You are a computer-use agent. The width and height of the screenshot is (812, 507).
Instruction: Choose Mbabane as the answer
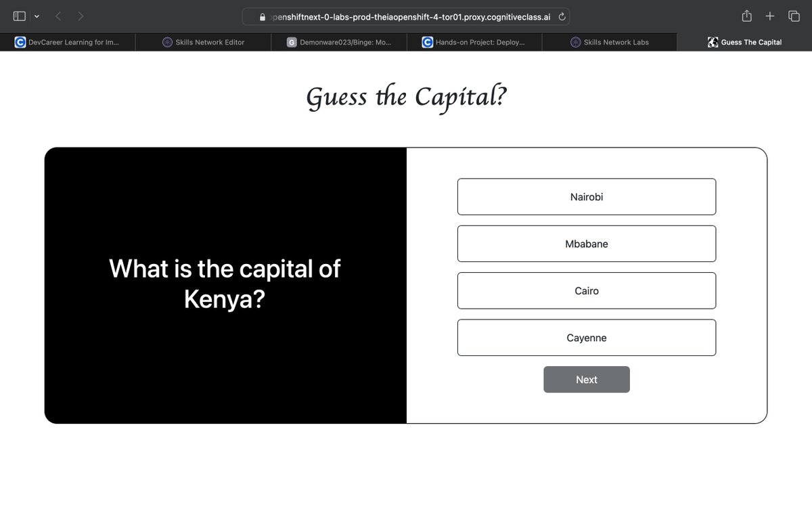pos(587,244)
